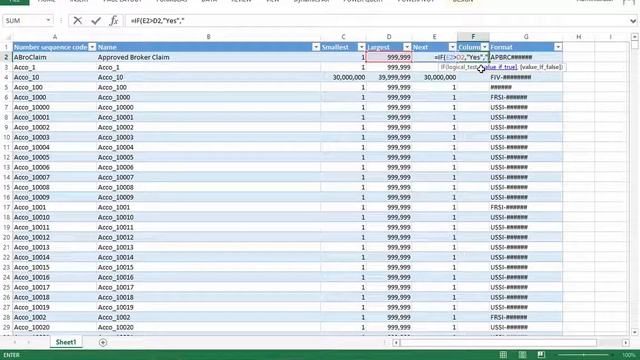Viewport: 640px width, 360px height.
Task: Expand the formula bar with the chevron
Action: [633, 20]
